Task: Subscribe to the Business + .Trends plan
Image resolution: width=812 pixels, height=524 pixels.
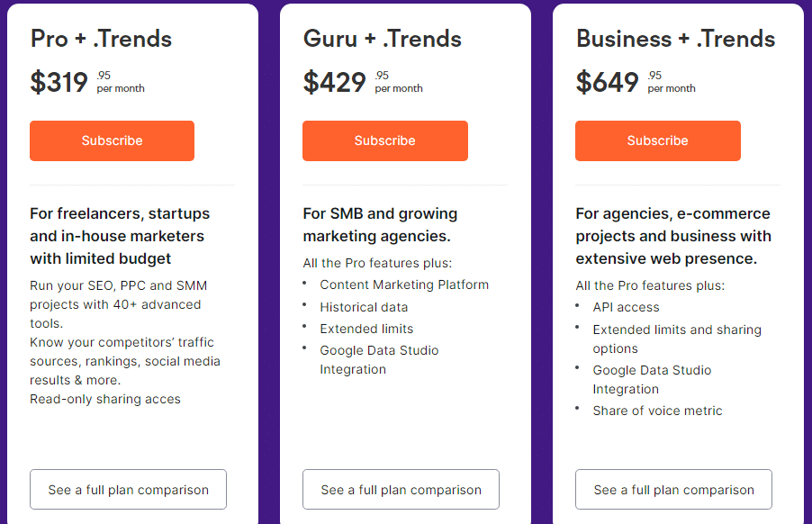Action: pos(657,140)
